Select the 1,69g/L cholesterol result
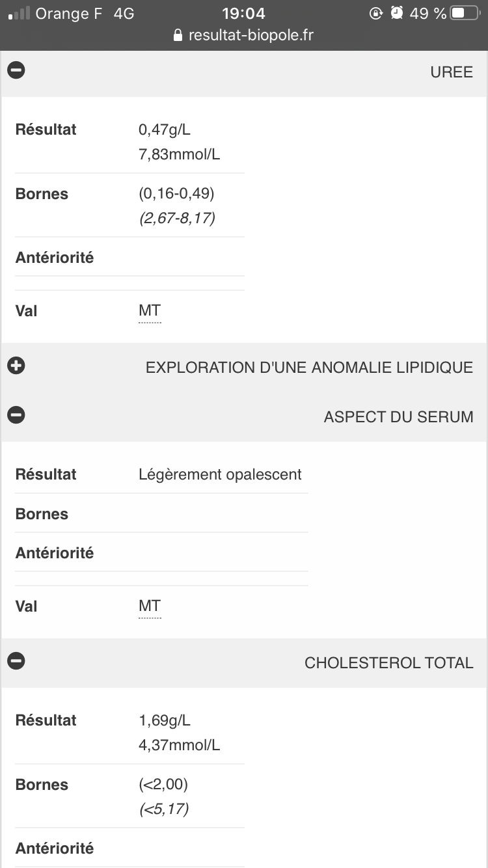Viewport: 488px width, 868px height. [165, 720]
